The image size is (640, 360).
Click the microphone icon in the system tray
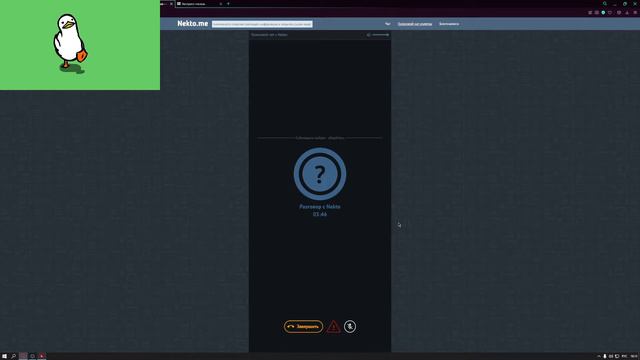(605, 356)
